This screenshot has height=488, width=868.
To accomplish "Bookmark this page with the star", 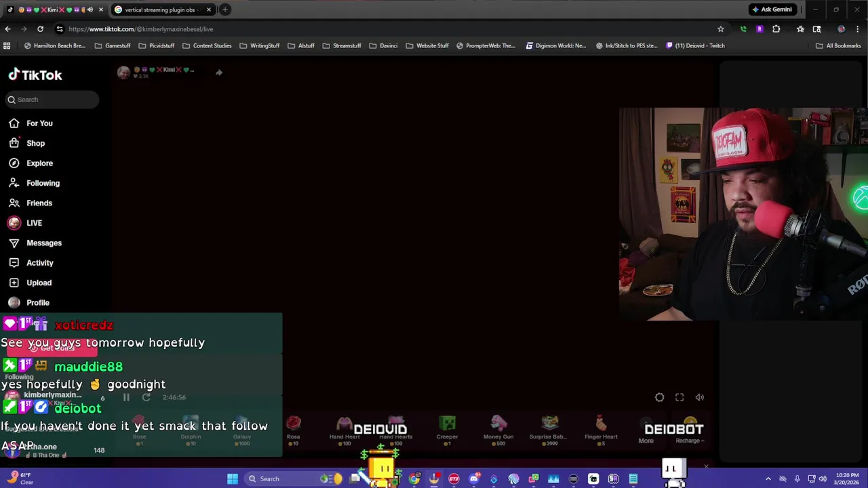I will point(721,29).
